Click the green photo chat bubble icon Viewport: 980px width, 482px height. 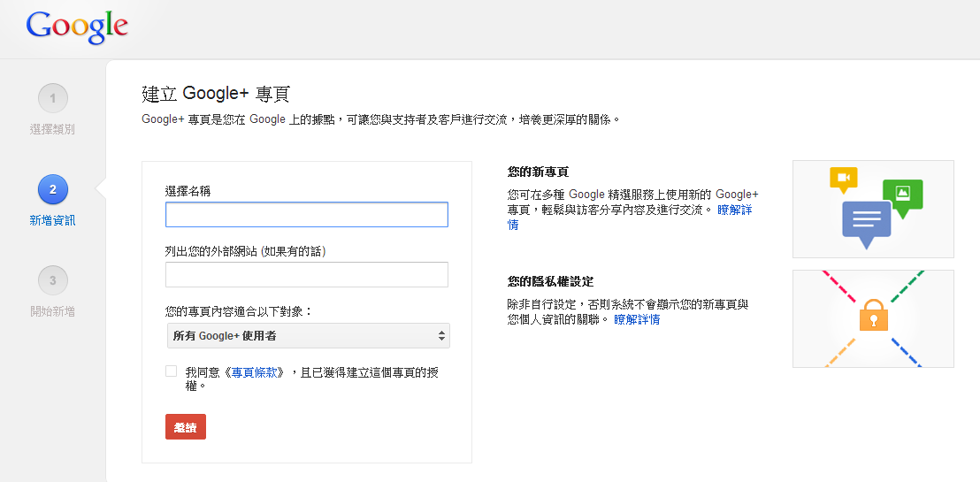(902, 195)
